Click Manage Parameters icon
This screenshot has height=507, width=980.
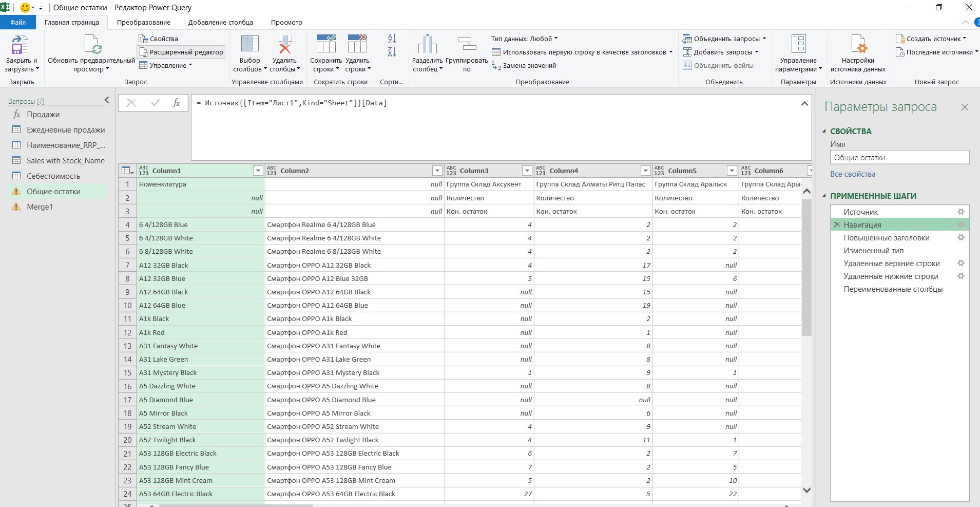[x=798, y=44]
